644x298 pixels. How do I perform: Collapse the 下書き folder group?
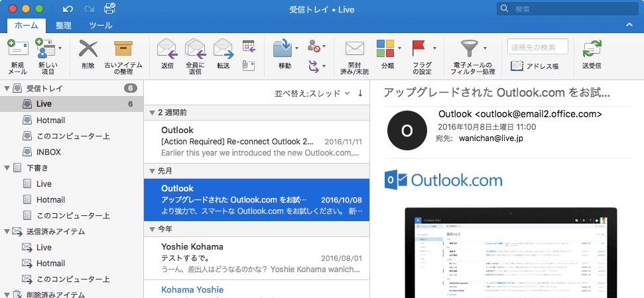pyautogui.click(x=6, y=168)
